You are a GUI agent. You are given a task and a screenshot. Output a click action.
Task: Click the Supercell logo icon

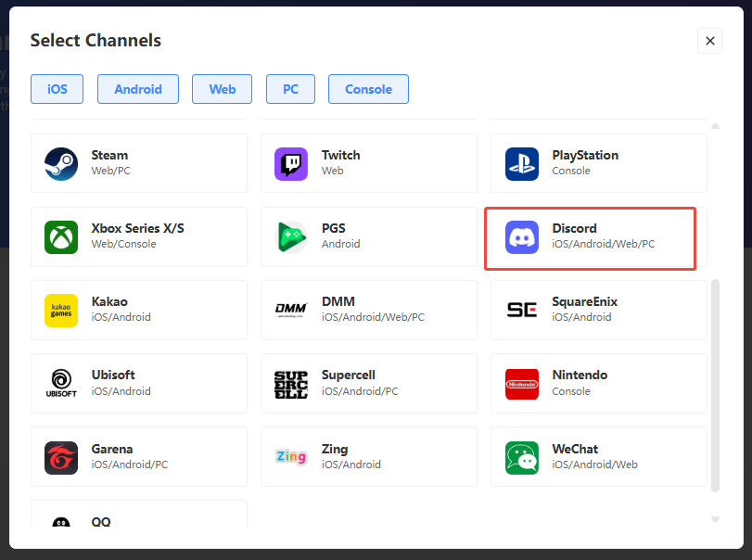291,385
